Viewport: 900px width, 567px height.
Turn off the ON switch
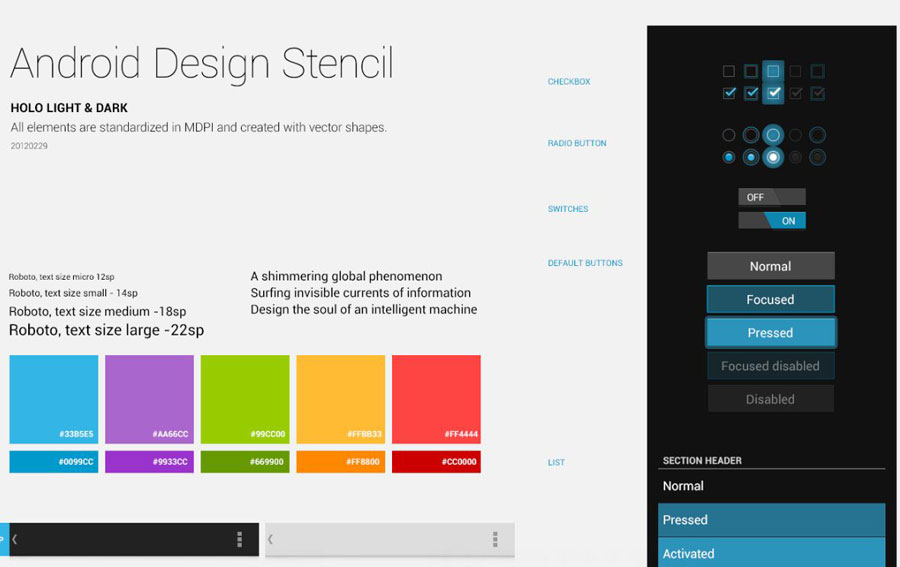coord(771,221)
